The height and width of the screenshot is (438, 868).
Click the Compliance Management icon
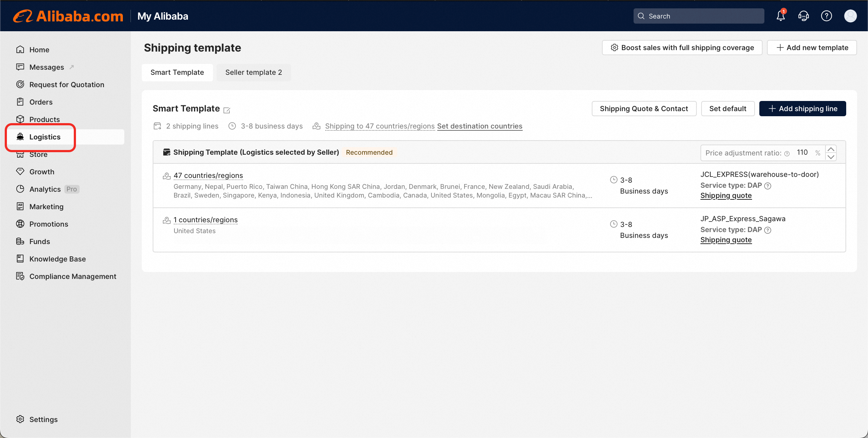coord(20,276)
